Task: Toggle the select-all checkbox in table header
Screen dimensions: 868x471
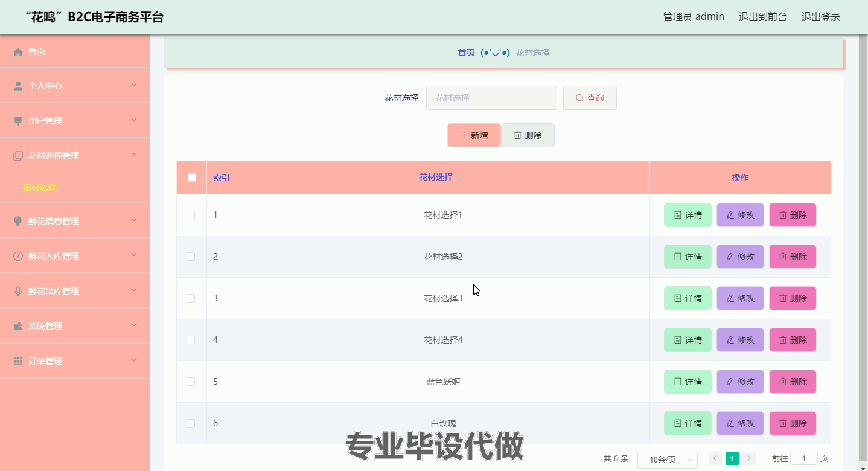Action: click(x=192, y=178)
